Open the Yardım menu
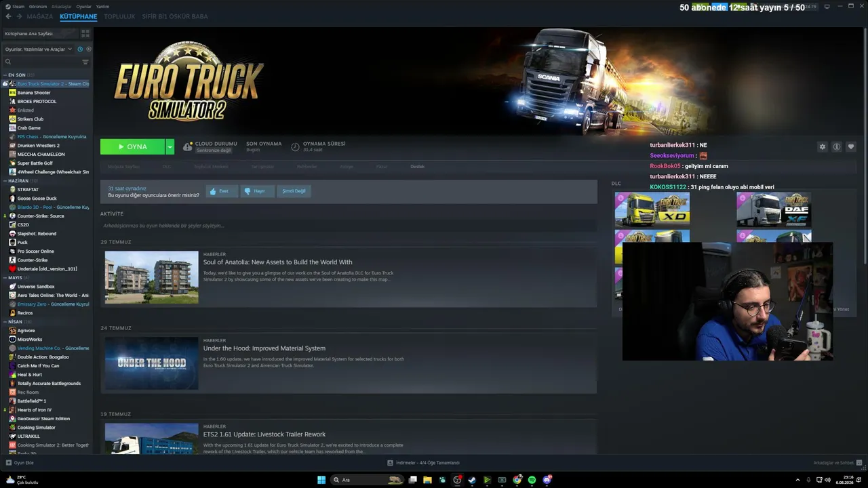868x488 pixels. click(x=102, y=6)
